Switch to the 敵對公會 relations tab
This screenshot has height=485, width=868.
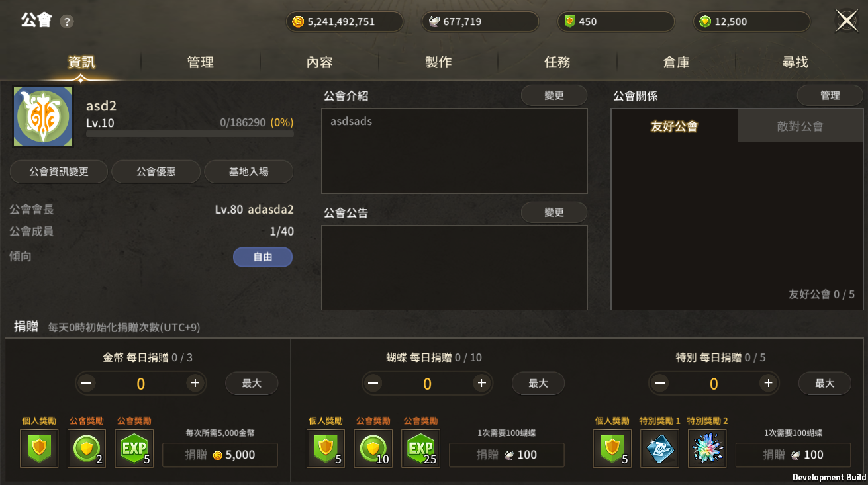click(x=800, y=126)
